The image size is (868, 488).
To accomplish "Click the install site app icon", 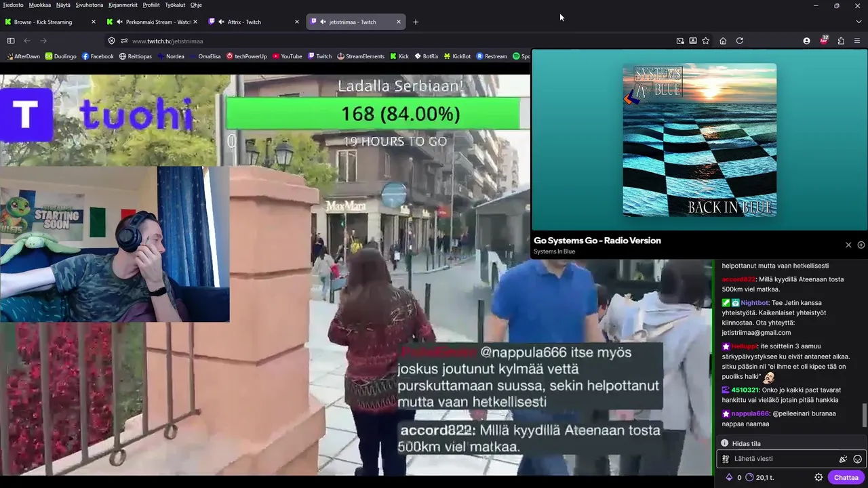I will (x=693, y=41).
